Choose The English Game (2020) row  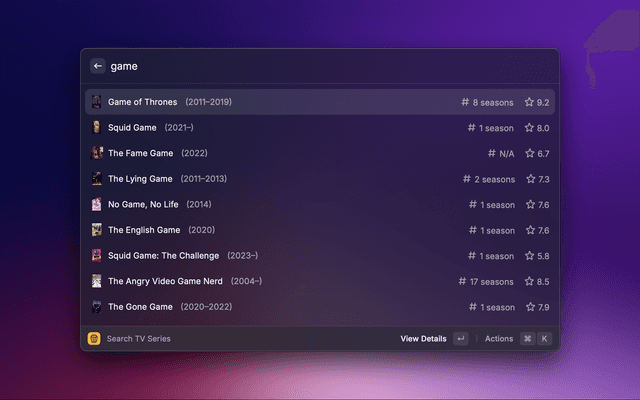(145, 230)
